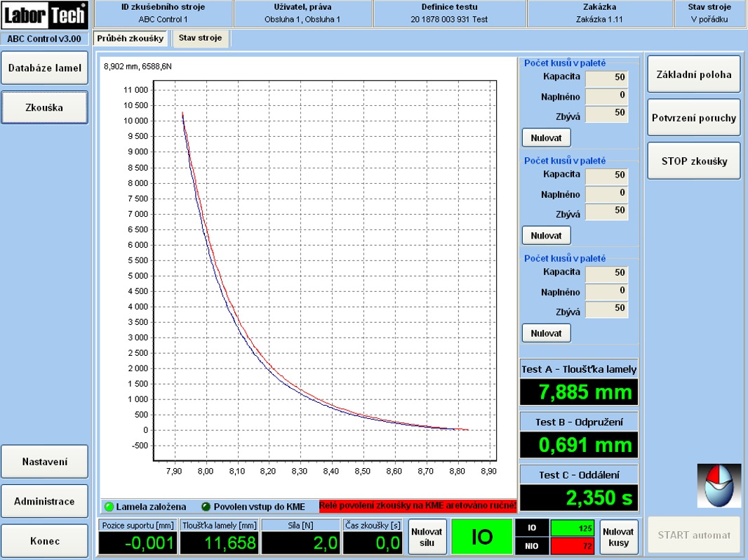Click the START automat button

[x=693, y=535]
